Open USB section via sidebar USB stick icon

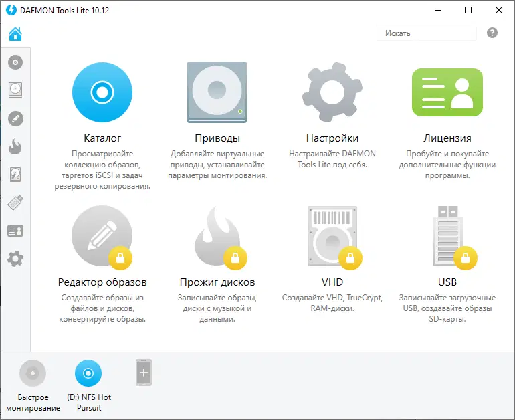(15, 203)
